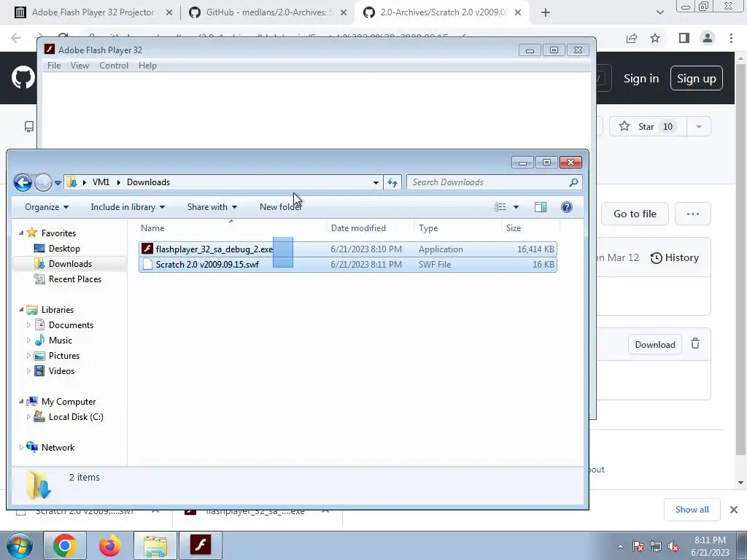747x560 pixels.
Task: Launch Chrome from the taskbar
Action: pyautogui.click(x=65, y=545)
